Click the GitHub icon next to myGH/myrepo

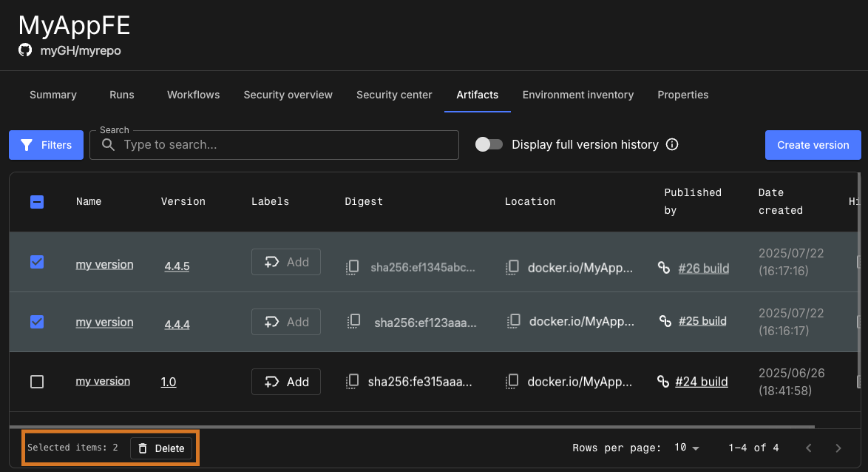click(25, 50)
